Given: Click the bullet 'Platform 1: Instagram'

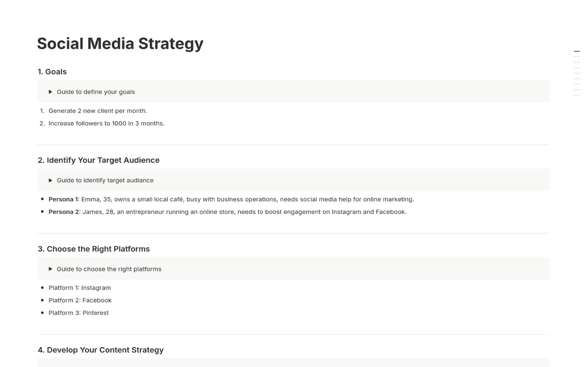Looking at the screenshot, I should [x=79, y=288].
